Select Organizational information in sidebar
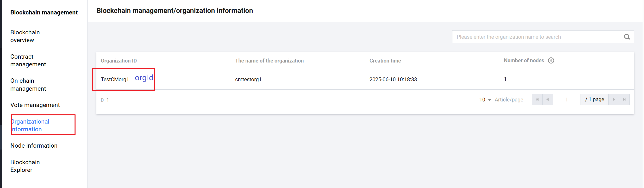Image resolution: width=644 pixels, height=188 pixels. [x=30, y=125]
